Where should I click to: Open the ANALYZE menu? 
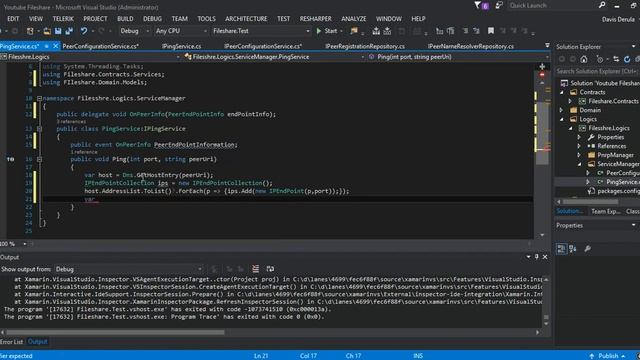[x=353, y=19]
